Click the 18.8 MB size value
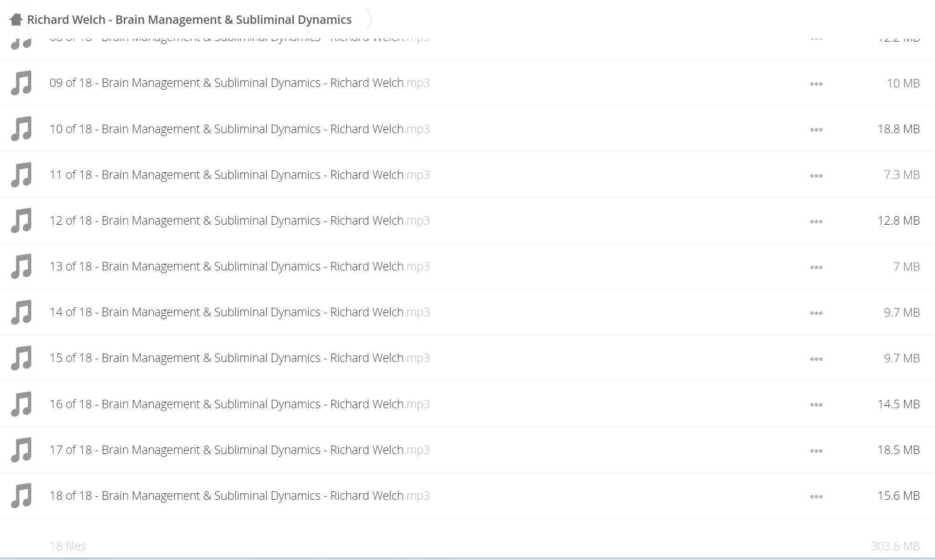 (899, 129)
